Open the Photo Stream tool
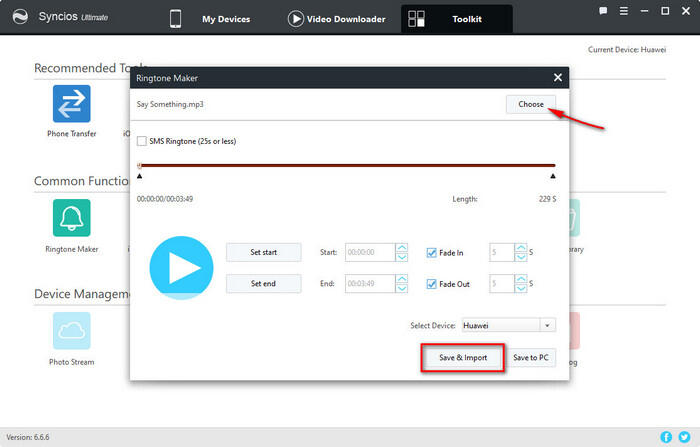 [71, 331]
